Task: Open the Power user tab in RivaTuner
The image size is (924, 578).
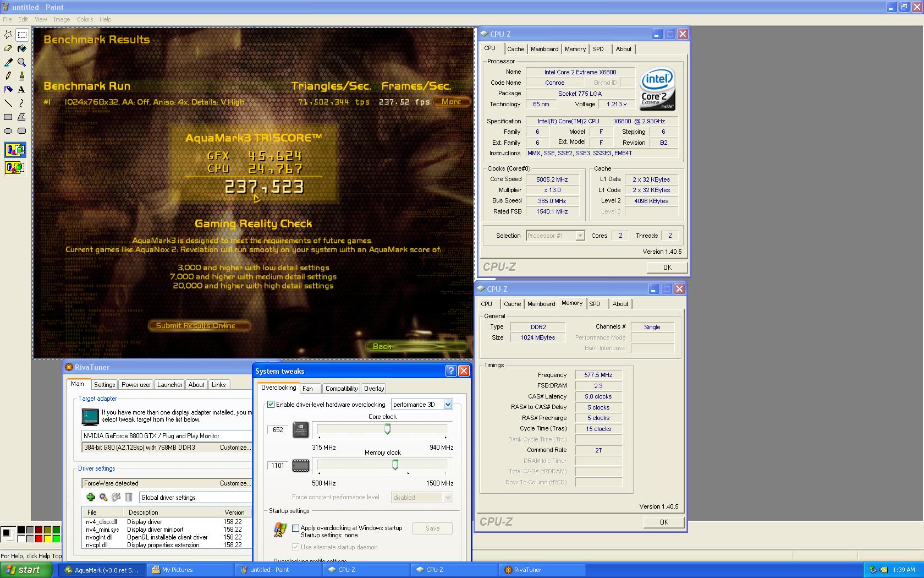Action: [x=136, y=385]
